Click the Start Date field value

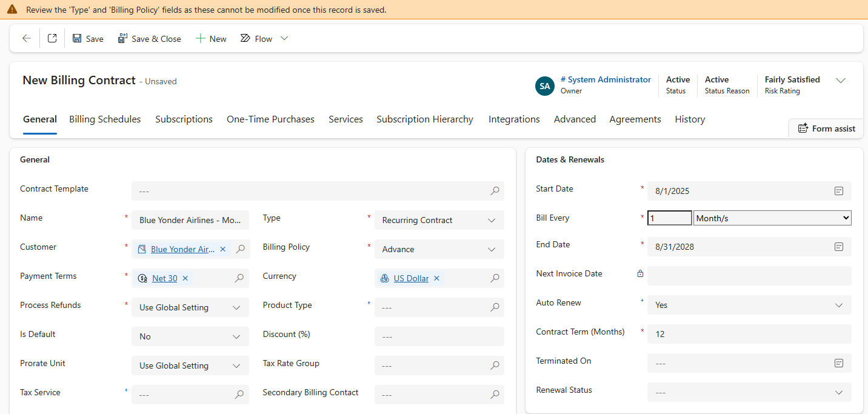672,191
